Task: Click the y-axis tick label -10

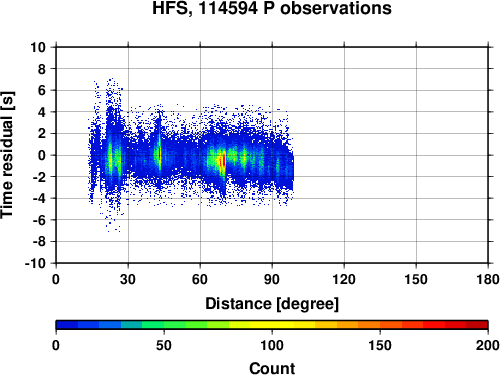Action: [35, 263]
